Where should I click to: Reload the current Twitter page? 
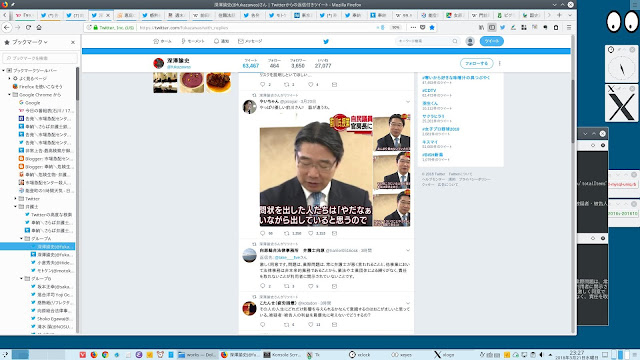[x=28, y=27]
